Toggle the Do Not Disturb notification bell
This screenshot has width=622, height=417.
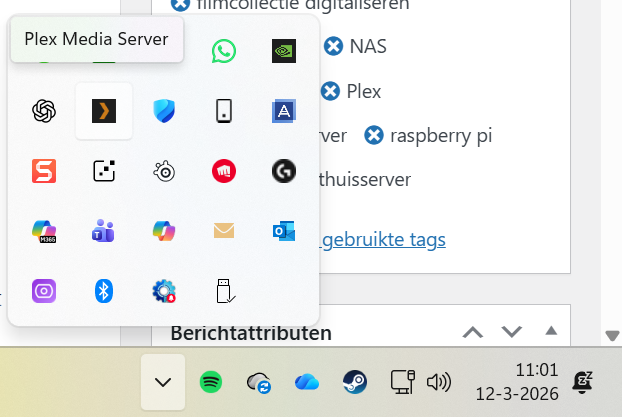[x=582, y=381]
